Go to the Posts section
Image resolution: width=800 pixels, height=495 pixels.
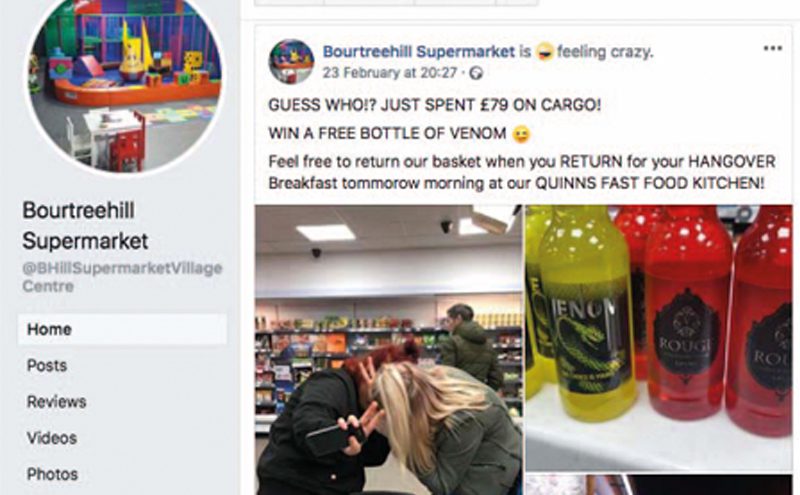pyautogui.click(x=47, y=365)
